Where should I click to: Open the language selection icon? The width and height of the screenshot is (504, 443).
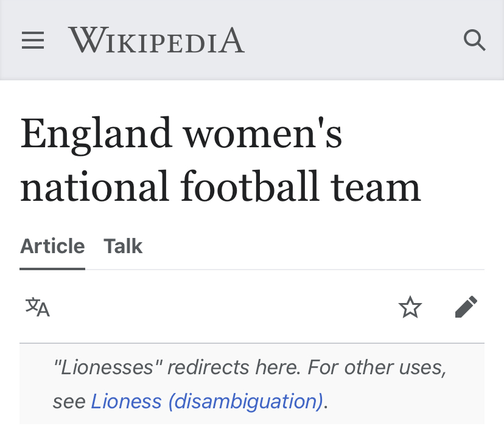(38, 307)
